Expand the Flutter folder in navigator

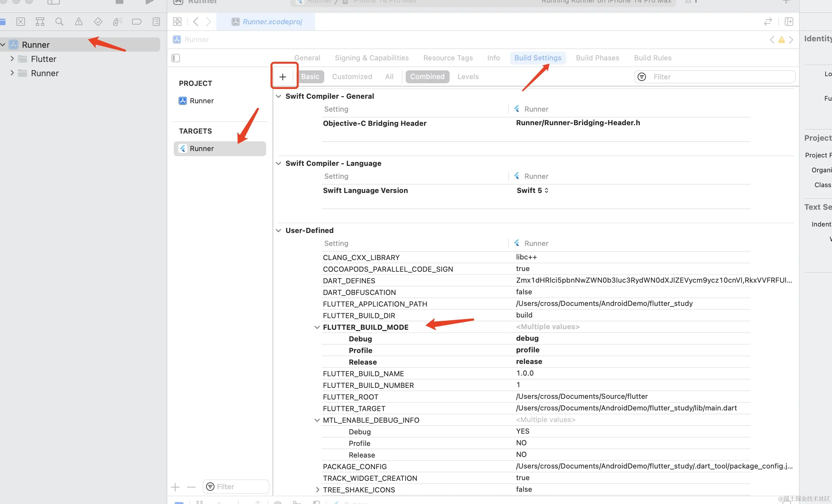(x=12, y=59)
